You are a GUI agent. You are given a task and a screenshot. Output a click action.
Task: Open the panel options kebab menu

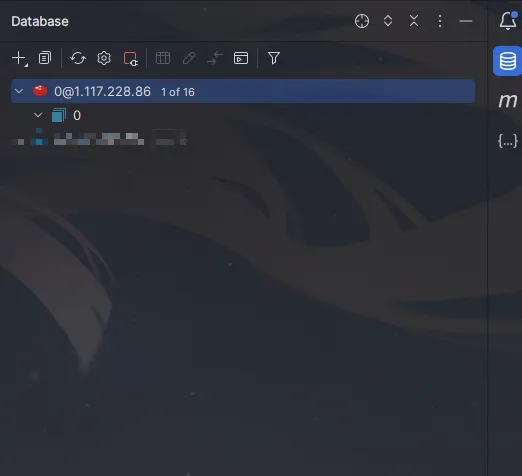[440, 21]
